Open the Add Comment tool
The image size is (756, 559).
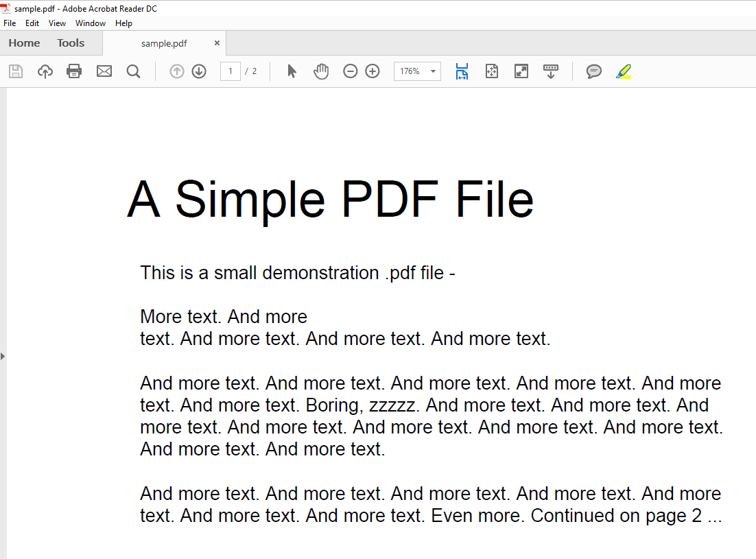pos(594,71)
